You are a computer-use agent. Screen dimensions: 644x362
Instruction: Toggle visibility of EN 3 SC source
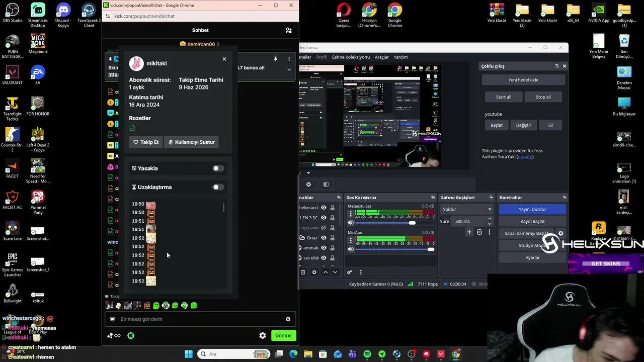(324, 218)
